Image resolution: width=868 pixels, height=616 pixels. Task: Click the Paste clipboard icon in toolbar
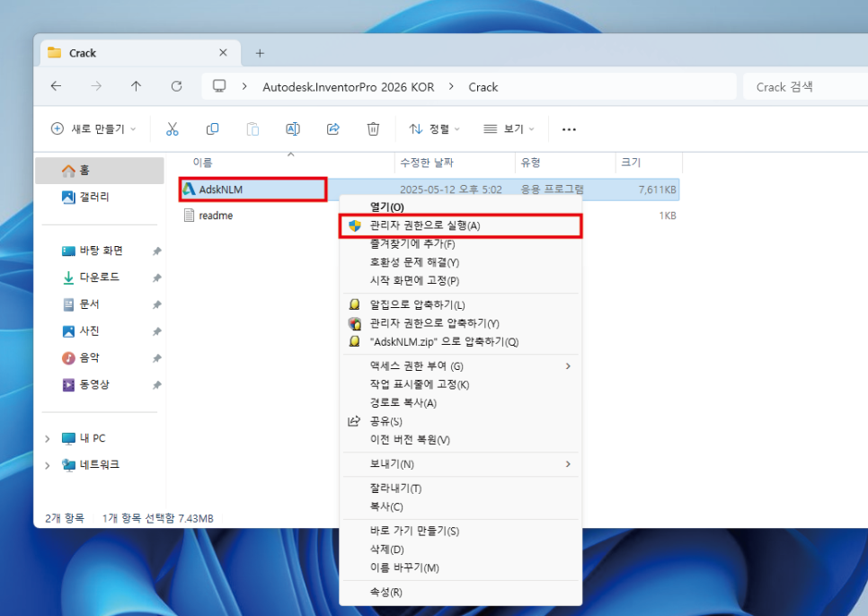[x=252, y=128]
